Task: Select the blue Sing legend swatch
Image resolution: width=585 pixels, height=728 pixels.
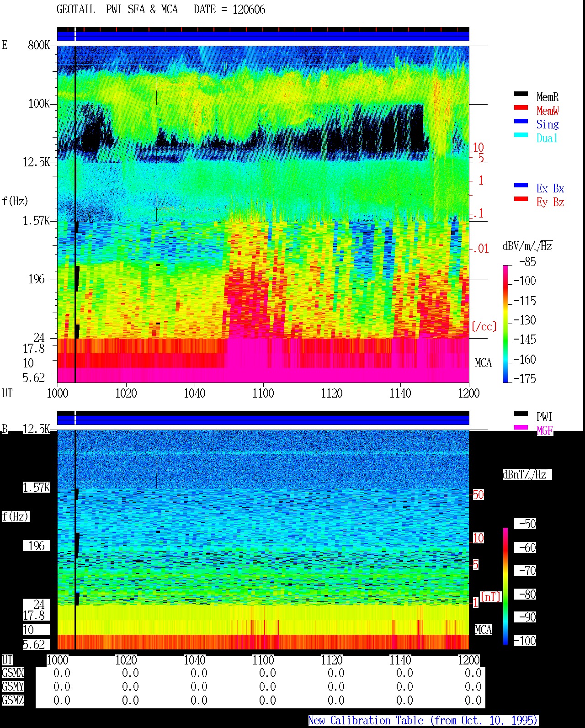Action: (x=521, y=122)
